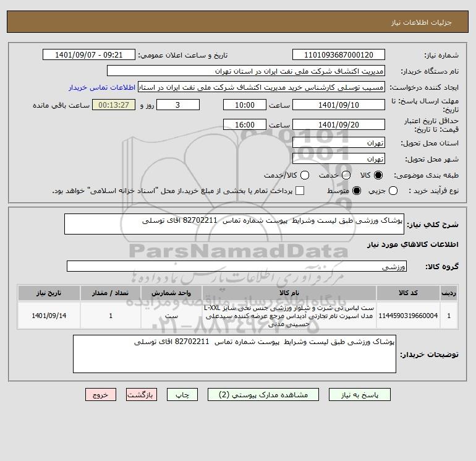This screenshot has height=461, width=476.
Task: Select the خدمت radio button
Action: [346, 175]
